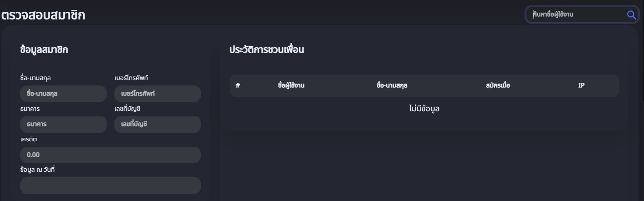This screenshot has width=644, height=201.
Task: Click the เลขที่บัญชี label above its field
Action: pyautogui.click(x=127, y=109)
